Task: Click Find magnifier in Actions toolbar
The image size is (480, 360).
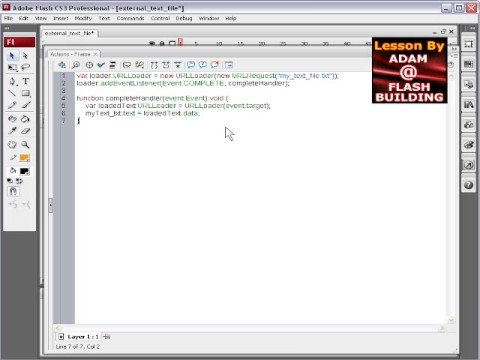Action: tap(76, 65)
